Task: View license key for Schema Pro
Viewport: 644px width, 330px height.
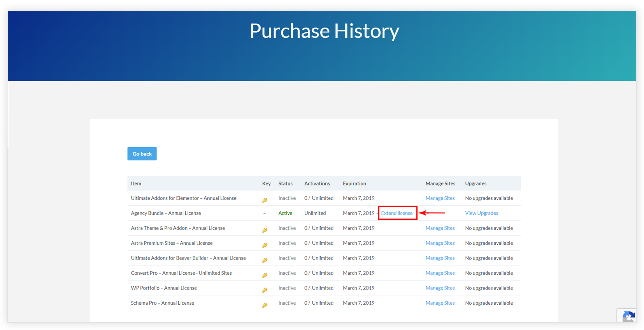Action: pyautogui.click(x=265, y=305)
